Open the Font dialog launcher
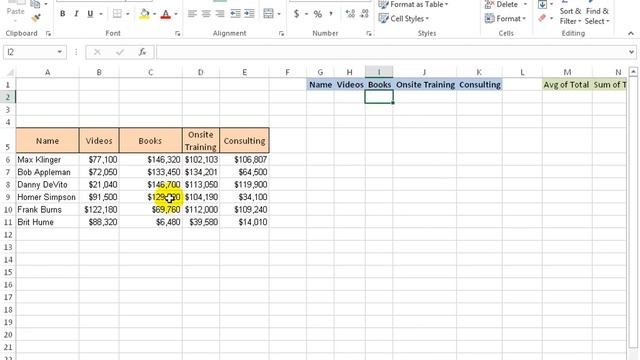 point(178,34)
